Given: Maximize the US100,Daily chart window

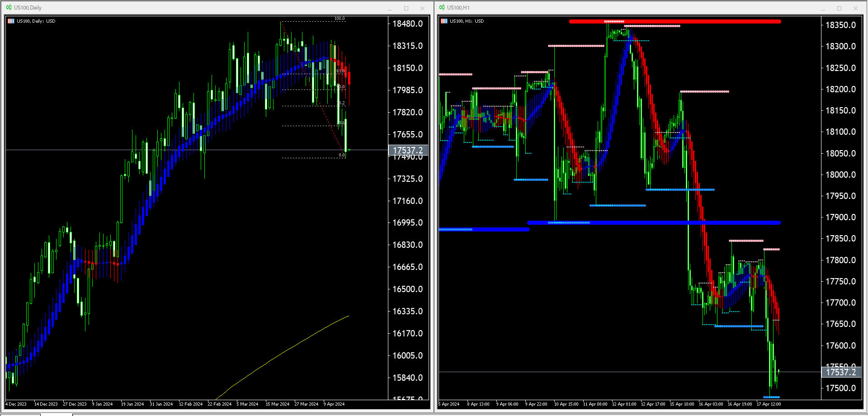Looking at the screenshot, I should point(406,8).
